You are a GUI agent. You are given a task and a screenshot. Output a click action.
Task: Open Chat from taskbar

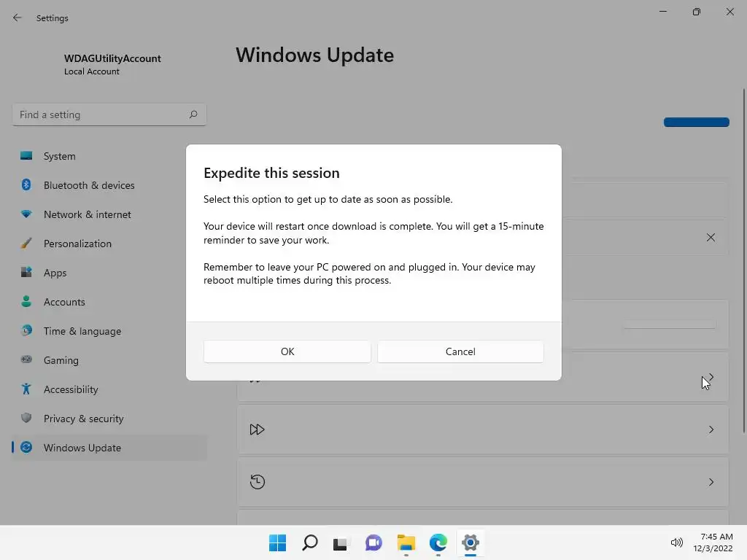[x=373, y=542]
